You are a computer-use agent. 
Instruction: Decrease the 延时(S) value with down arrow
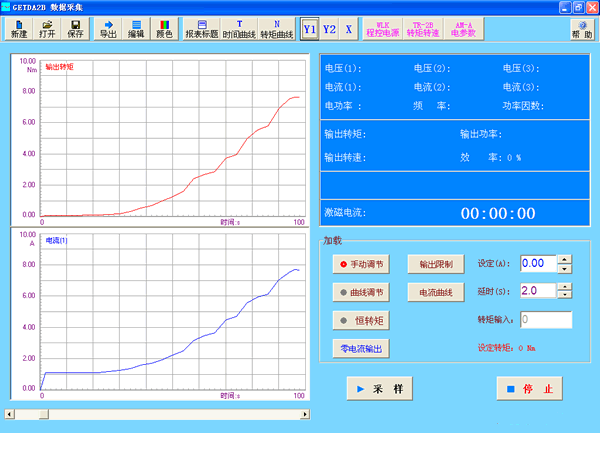coord(565,295)
